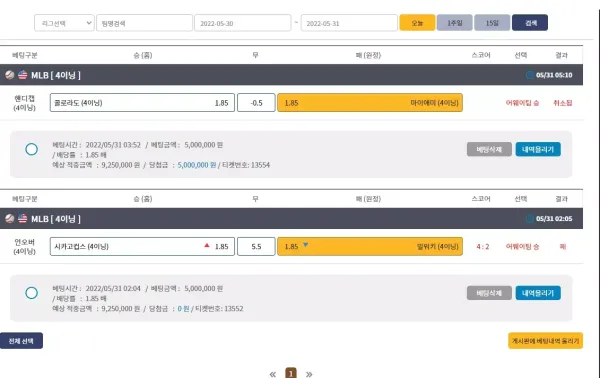Click the 5.5 over/under line cell
The image size is (600, 378).
256,246
